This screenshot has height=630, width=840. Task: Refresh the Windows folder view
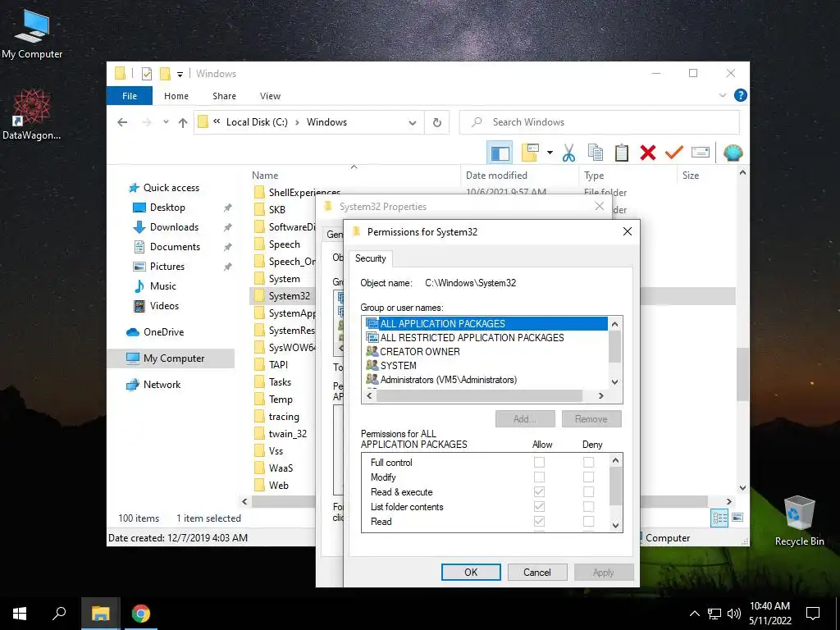[437, 123]
